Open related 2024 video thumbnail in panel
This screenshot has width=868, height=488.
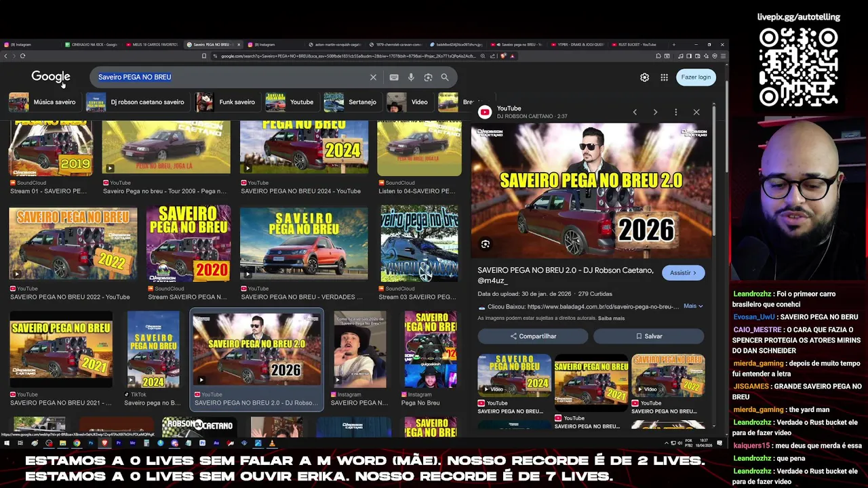pyautogui.click(x=515, y=375)
